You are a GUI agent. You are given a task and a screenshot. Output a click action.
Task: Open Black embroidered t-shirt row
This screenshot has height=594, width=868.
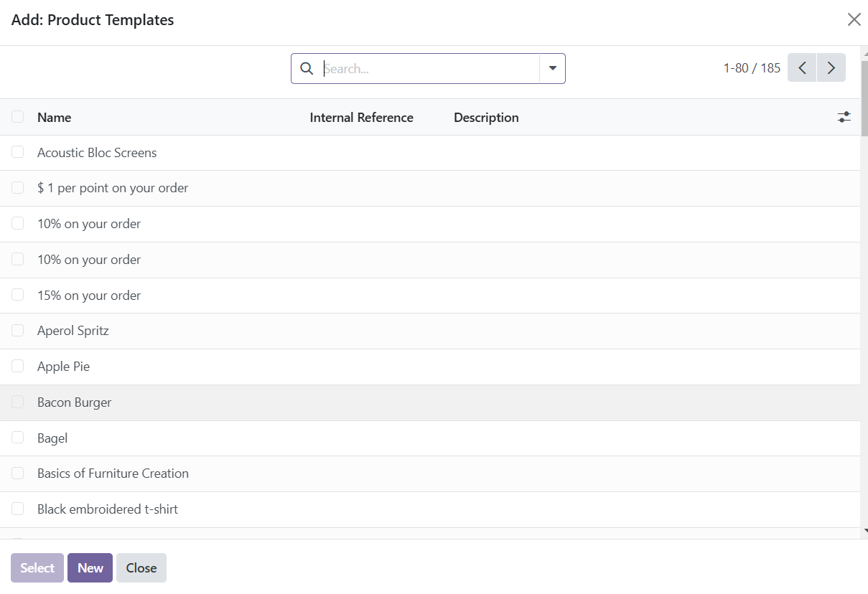coord(430,509)
